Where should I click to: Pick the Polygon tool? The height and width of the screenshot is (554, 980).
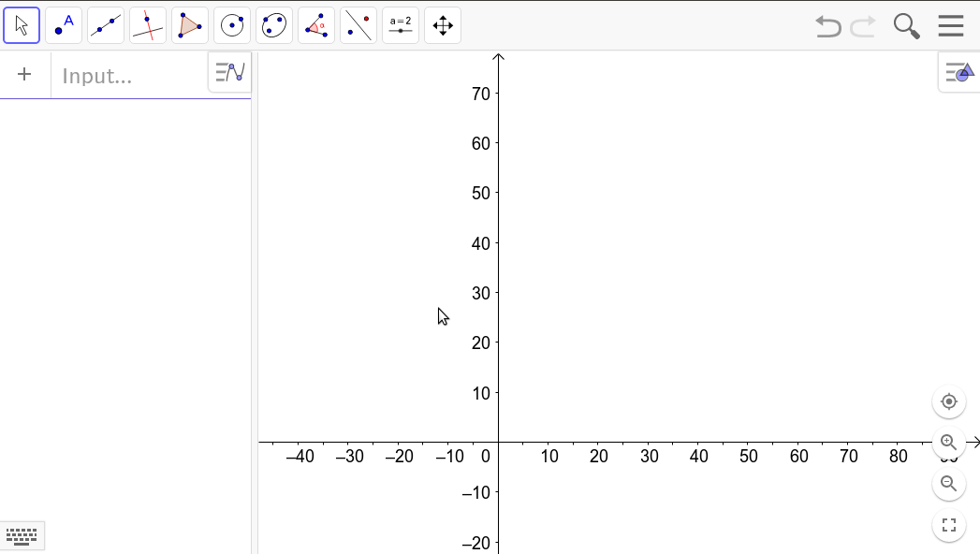[x=189, y=25]
